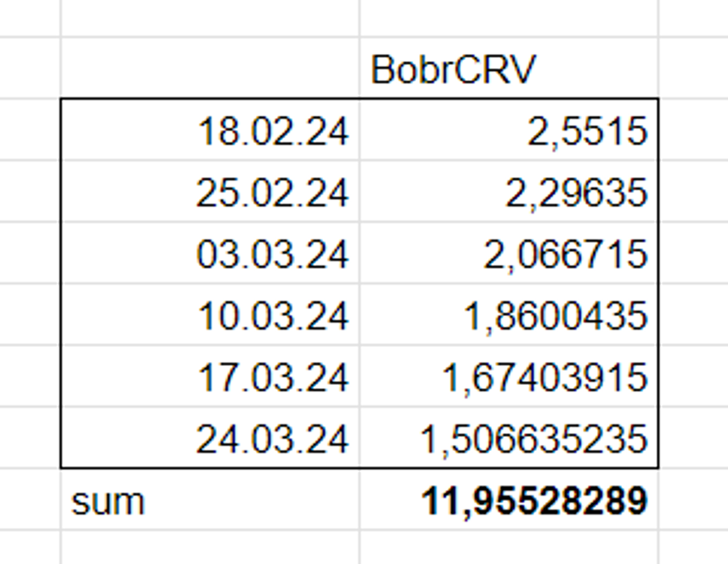Click the 'sum' label cell

[x=210, y=500]
